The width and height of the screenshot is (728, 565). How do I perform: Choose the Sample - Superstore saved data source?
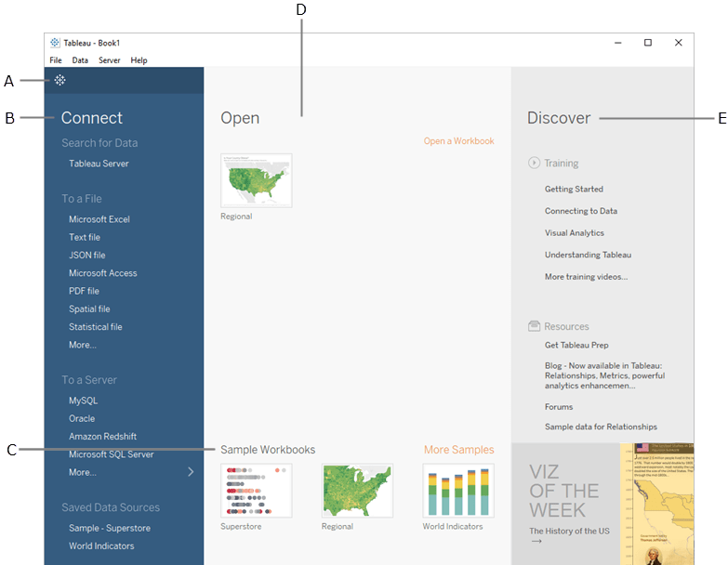[x=109, y=528]
